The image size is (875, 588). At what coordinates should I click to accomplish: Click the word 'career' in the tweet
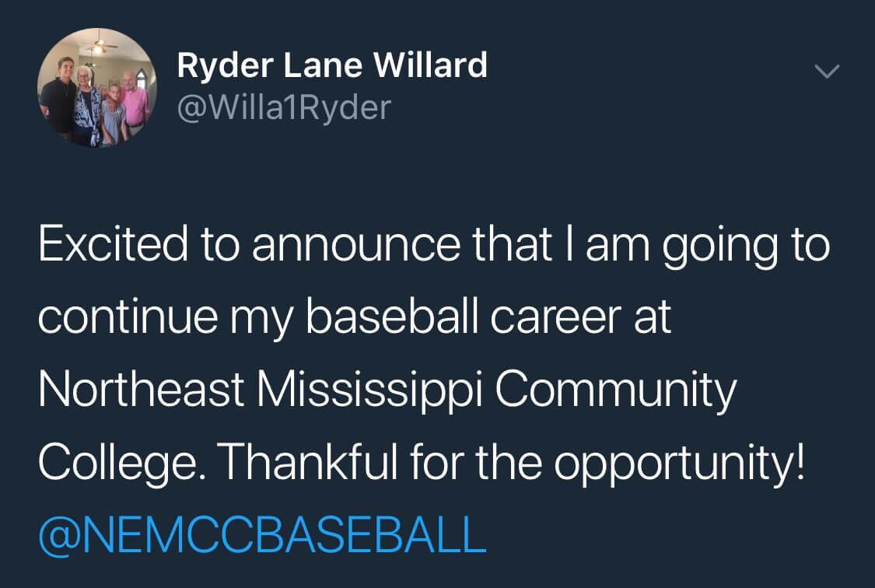[x=556, y=319]
